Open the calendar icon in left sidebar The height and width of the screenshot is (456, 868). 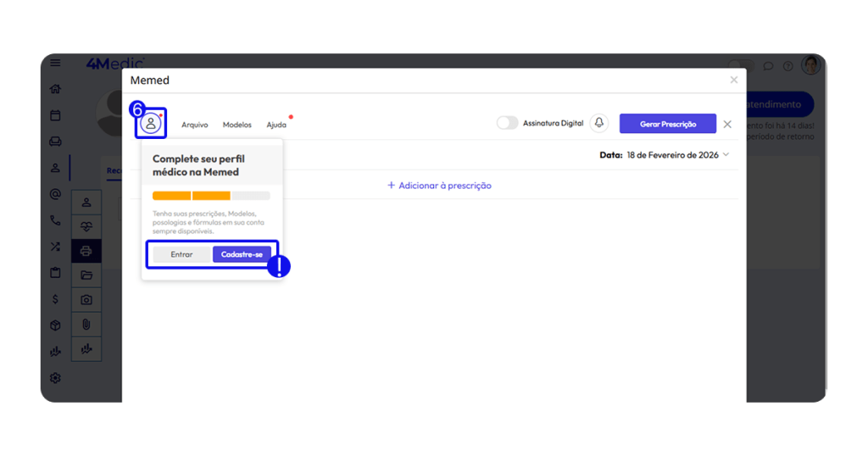(56, 115)
